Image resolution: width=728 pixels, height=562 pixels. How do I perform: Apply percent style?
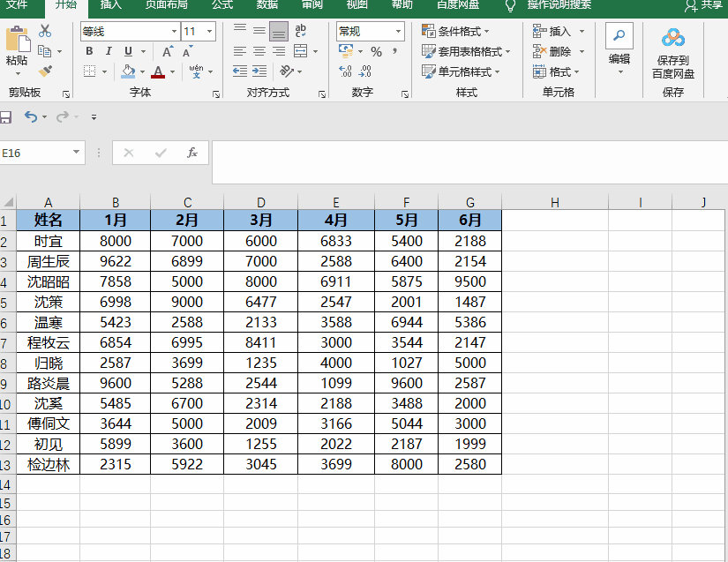point(377,51)
